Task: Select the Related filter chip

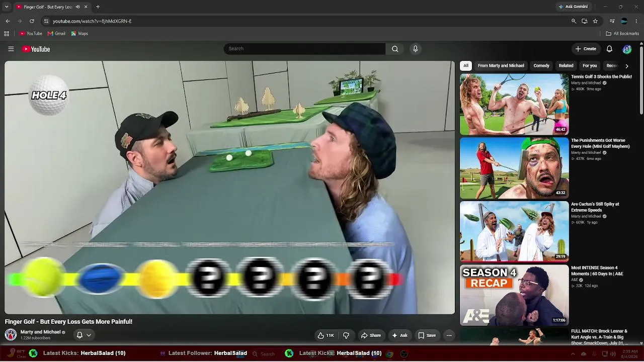Action: pos(566,66)
